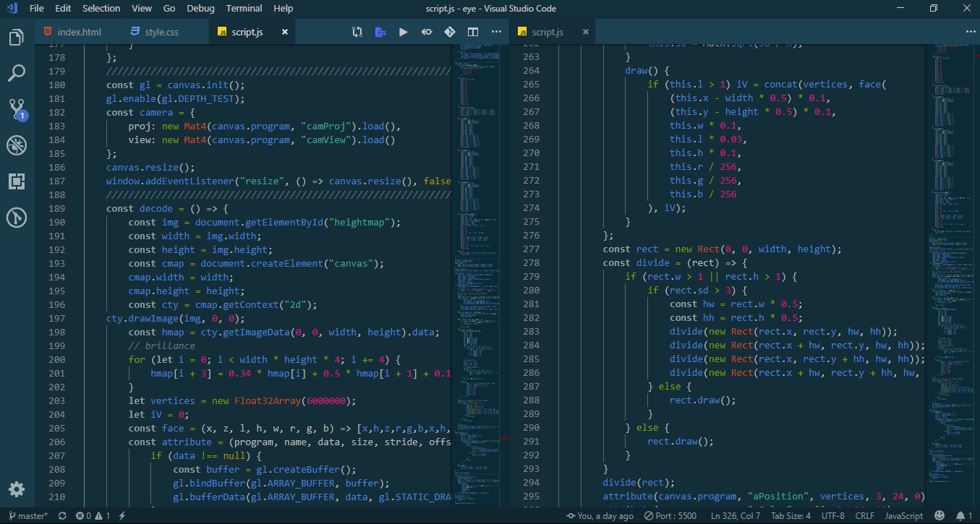Click the lightning bolt status bar icon
Viewport: 980px width, 524px height.
click(122, 516)
